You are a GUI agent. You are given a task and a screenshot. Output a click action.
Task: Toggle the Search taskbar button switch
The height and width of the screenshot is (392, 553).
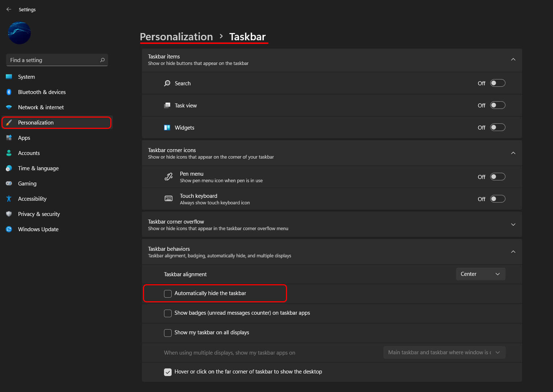(497, 83)
